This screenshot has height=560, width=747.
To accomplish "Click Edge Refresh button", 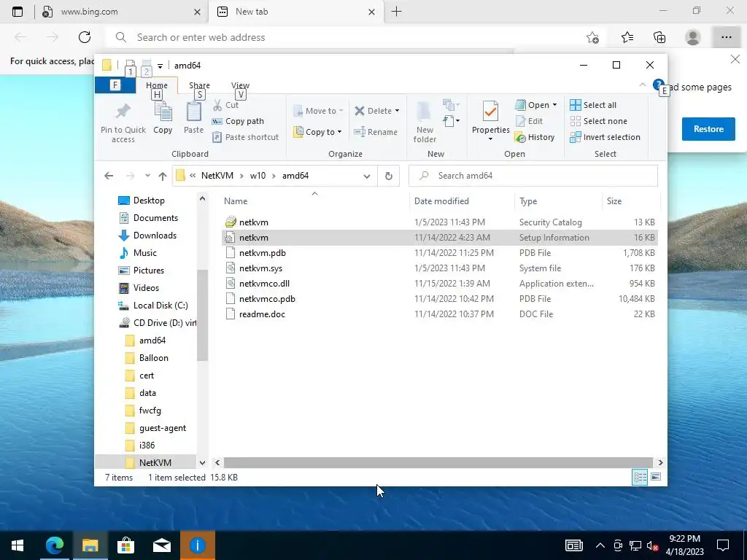I will click(x=85, y=37).
